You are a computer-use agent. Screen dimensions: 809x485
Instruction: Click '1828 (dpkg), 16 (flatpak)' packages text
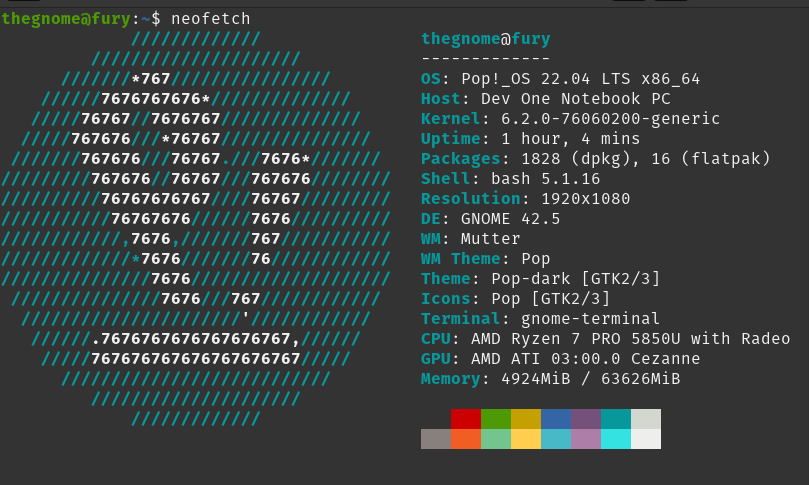click(645, 159)
